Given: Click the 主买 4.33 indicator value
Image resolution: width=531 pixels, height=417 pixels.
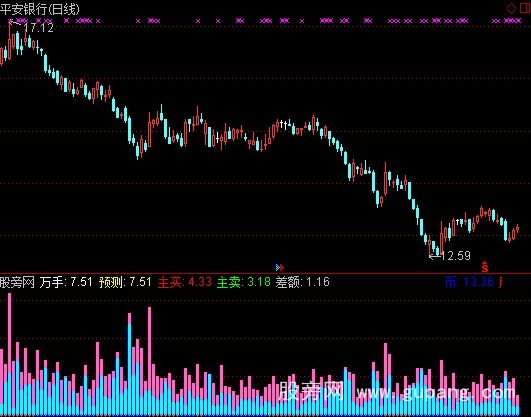Looking at the screenshot, I should [185, 282].
